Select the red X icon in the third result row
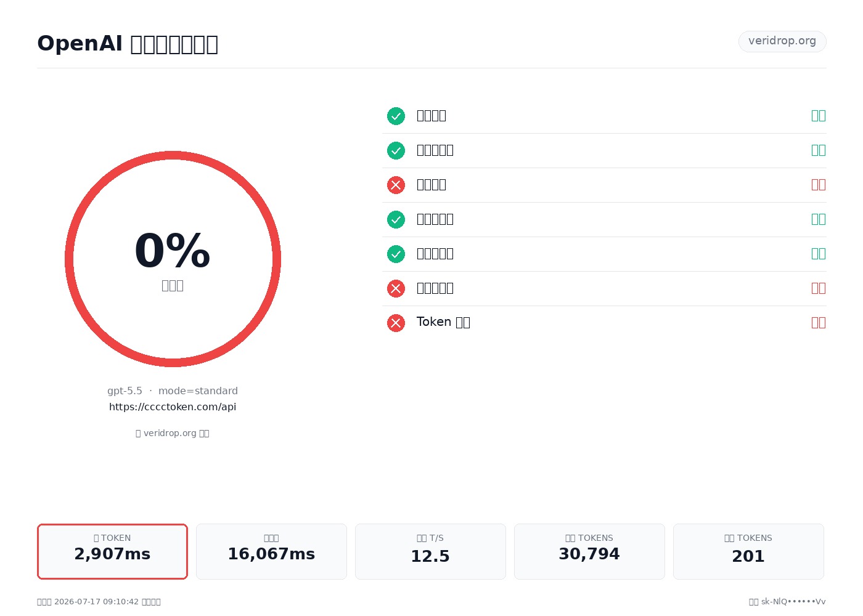This screenshot has width=863, height=616. (x=396, y=185)
